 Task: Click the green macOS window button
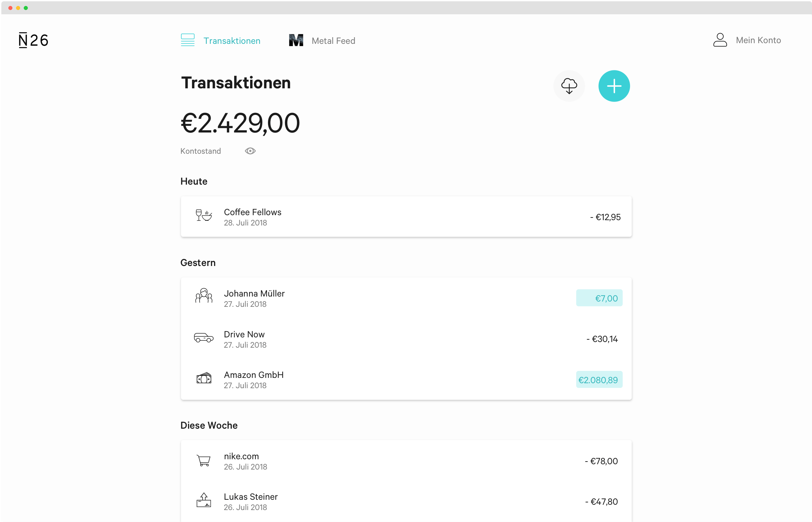pyautogui.click(x=26, y=8)
